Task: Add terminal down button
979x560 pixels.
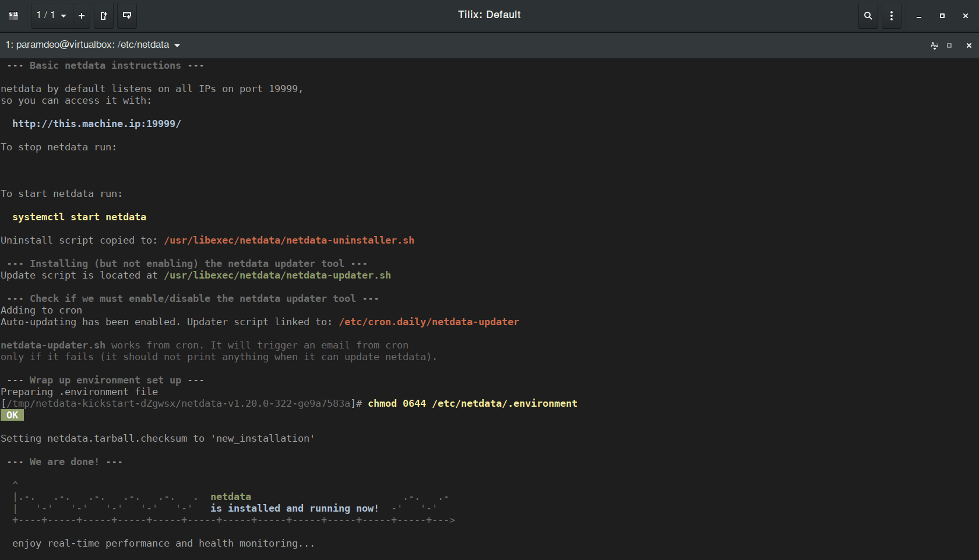Action: click(127, 16)
